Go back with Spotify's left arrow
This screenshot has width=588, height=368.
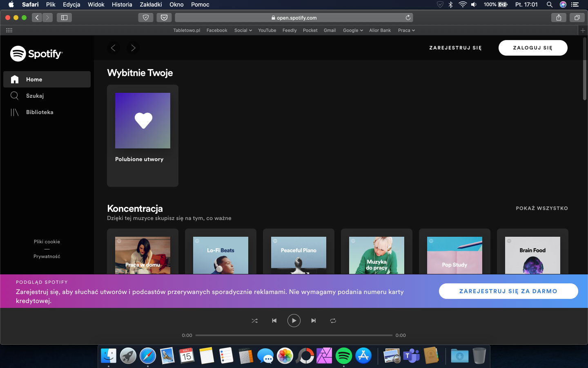coord(113,48)
